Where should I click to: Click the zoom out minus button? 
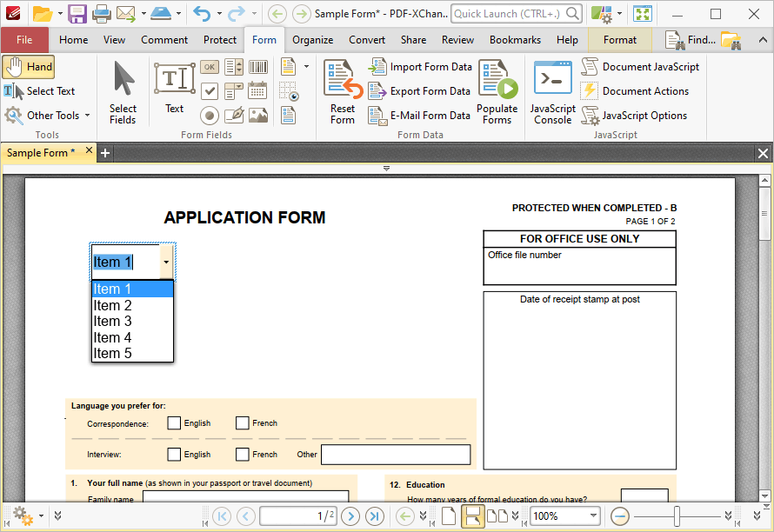(619, 516)
